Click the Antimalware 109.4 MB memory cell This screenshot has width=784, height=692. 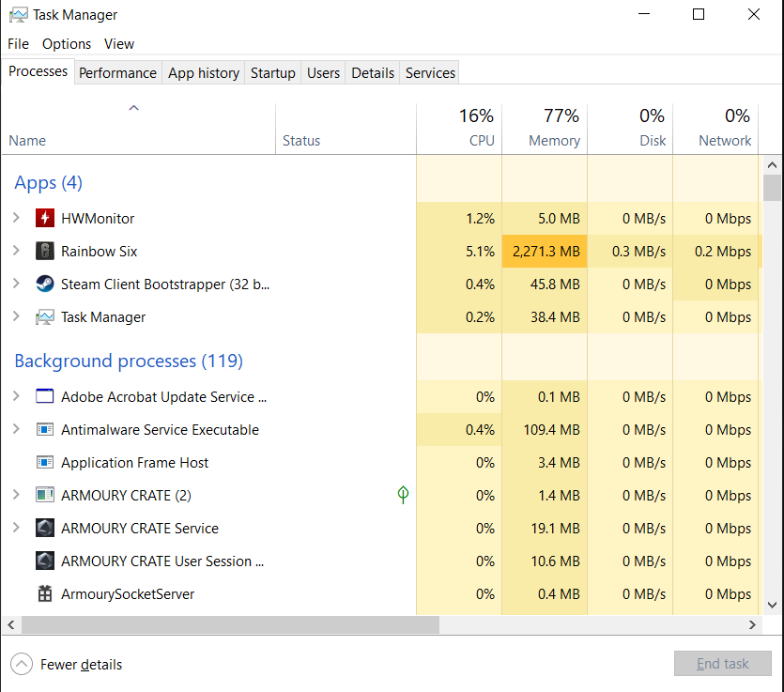coord(545,429)
